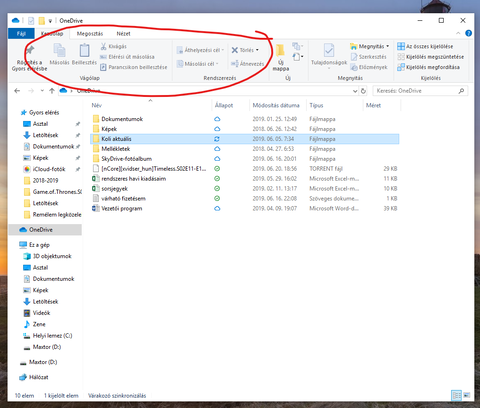Viewport: 480px width, 408px height.
Task: Click Az összes kijelölése
Action: pyautogui.click(x=425, y=46)
